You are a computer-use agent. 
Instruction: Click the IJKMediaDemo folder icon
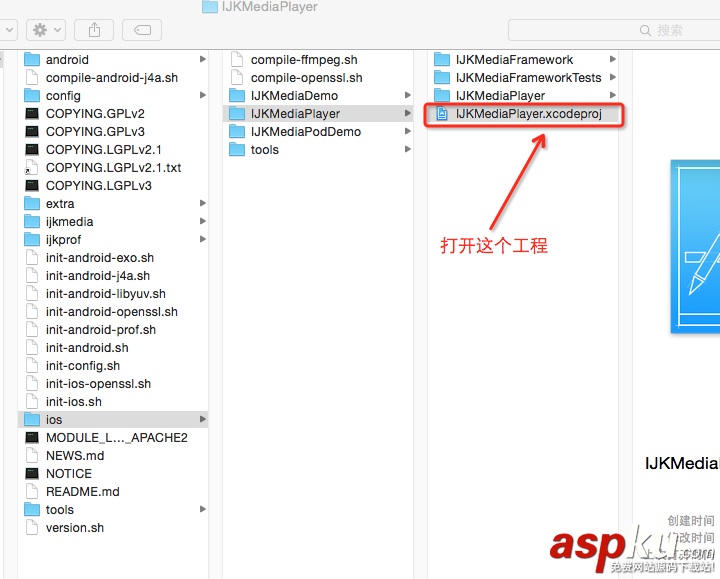237,95
